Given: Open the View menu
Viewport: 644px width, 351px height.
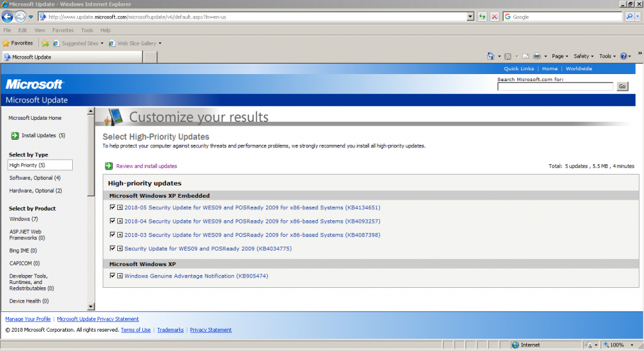Looking at the screenshot, I should 40,30.
